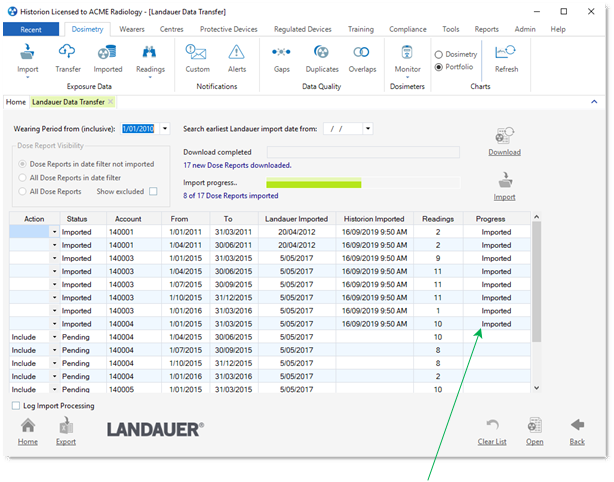Open Custom notifications icon
Image resolution: width=614 pixels, height=482 pixels.
197,52
